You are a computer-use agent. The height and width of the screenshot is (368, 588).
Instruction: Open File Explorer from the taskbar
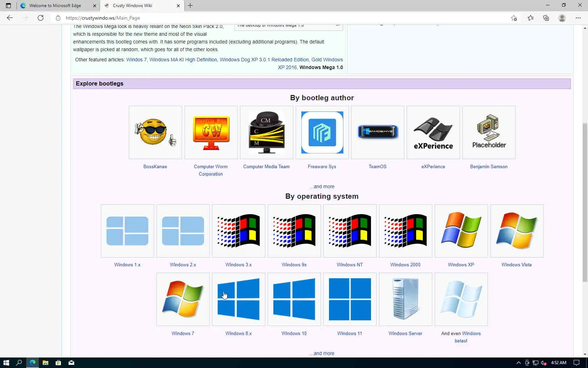[45, 363]
